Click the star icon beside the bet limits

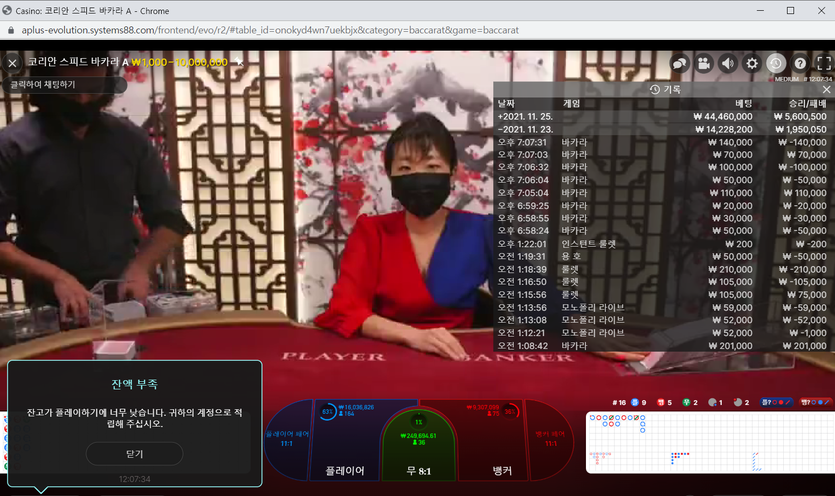coord(239,62)
